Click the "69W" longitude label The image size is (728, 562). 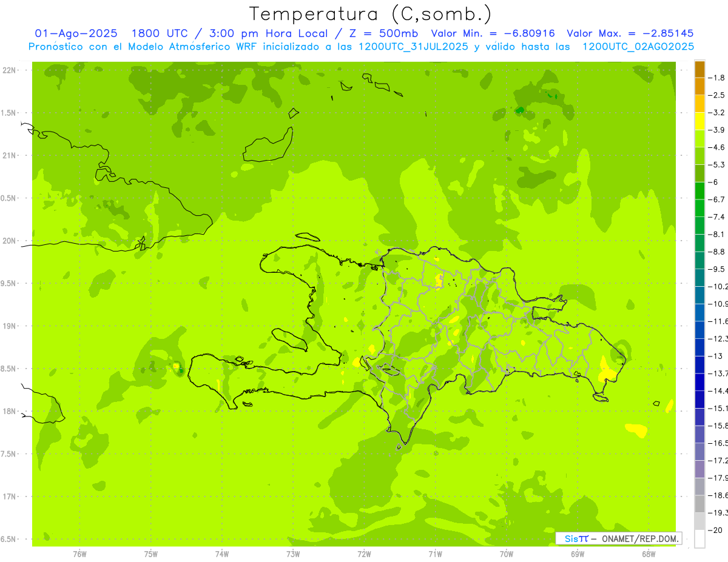pyautogui.click(x=577, y=554)
